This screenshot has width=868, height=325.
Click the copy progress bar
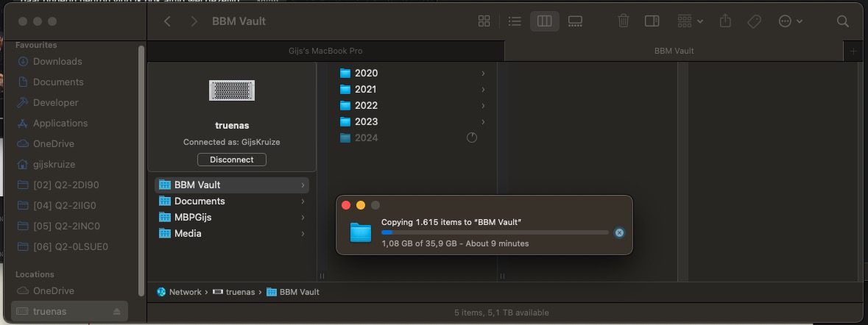(x=495, y=232)
